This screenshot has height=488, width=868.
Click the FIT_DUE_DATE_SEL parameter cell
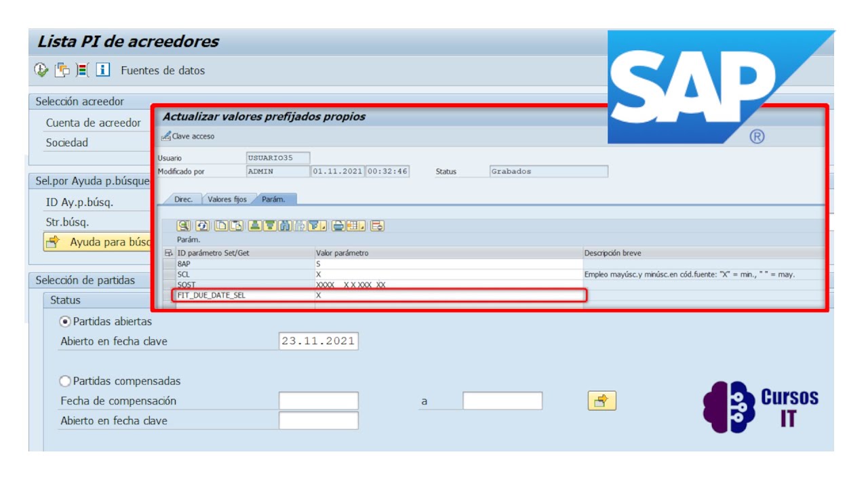(x=245, y=296)
